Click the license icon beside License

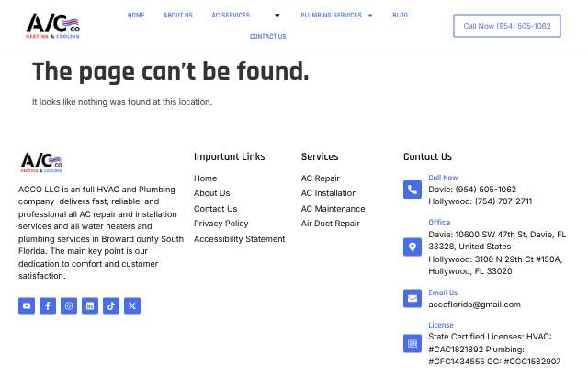[x=413, y=343]
